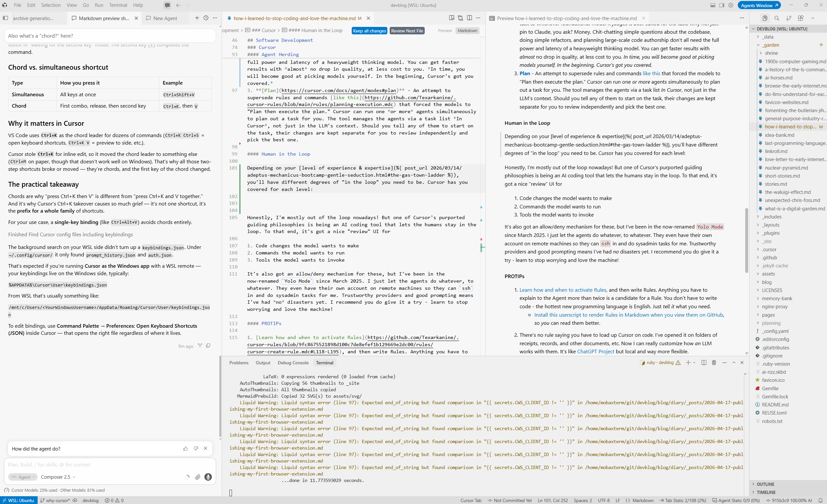
Task: Toggle the left sidebar panel icon
Action: (6, 18)
